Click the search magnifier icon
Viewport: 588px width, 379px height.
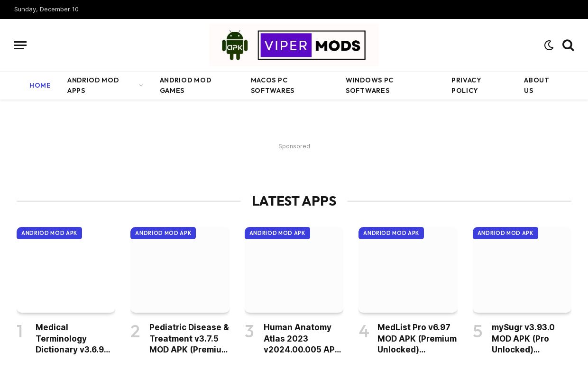[x=568, y=45]
